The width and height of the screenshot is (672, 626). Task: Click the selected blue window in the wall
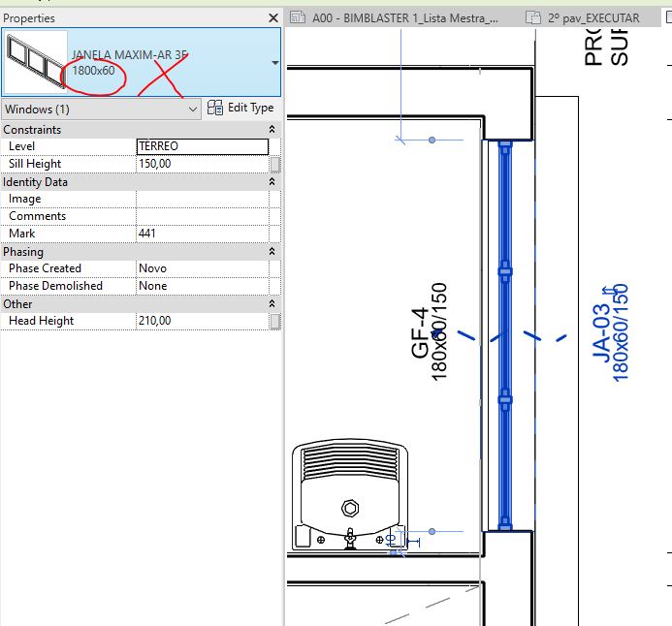point(505,335)
